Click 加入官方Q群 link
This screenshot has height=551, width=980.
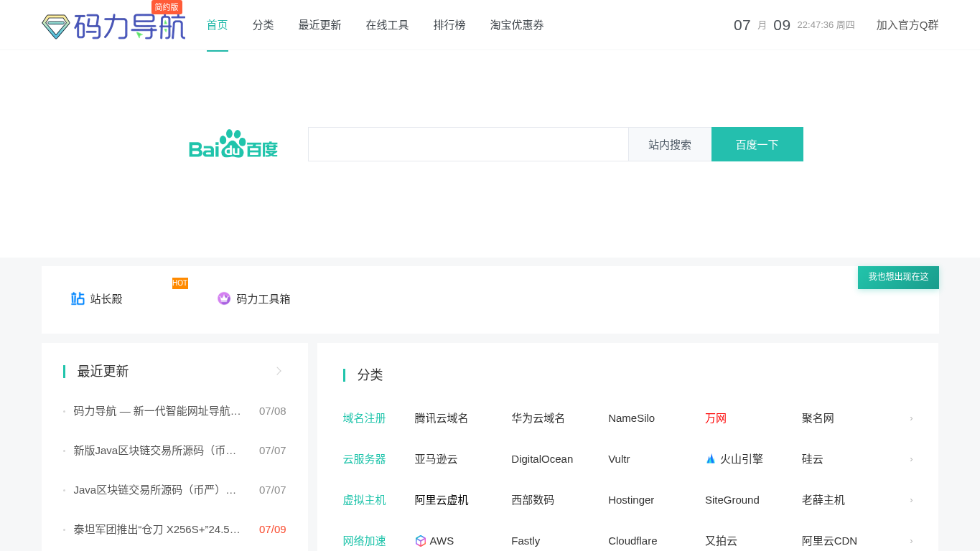907,25
